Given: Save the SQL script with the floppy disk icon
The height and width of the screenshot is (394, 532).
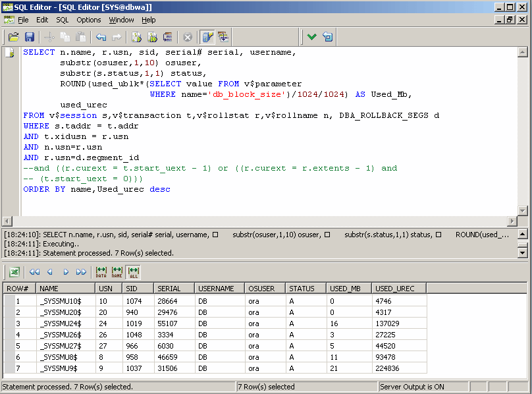Looking at the screenshot, I should (x=30, y=37).
